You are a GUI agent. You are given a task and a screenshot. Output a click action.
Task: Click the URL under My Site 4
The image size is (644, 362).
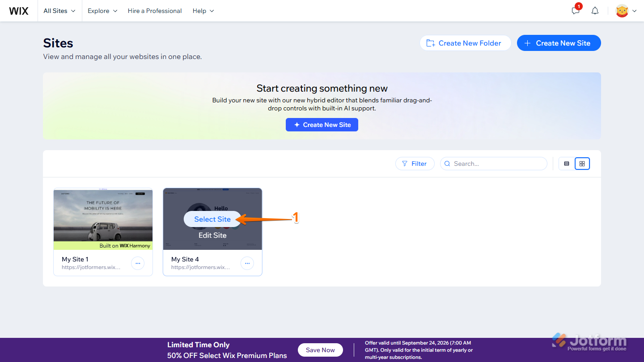tap(201, 267)
